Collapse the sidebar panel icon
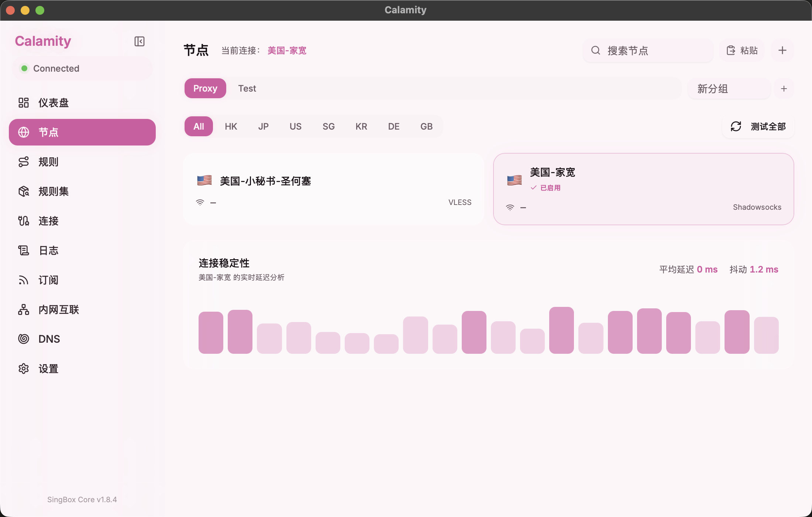 pyautogui.click(x=139, y=41)
